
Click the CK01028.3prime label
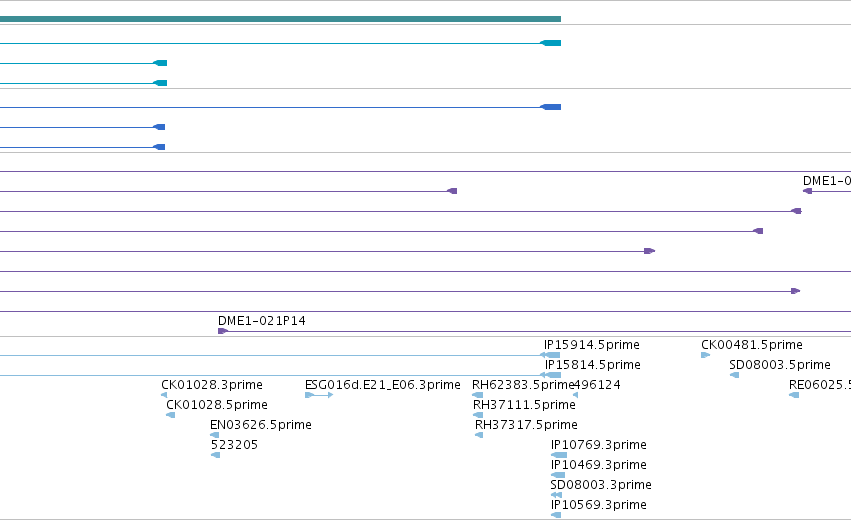click(212, 385)
